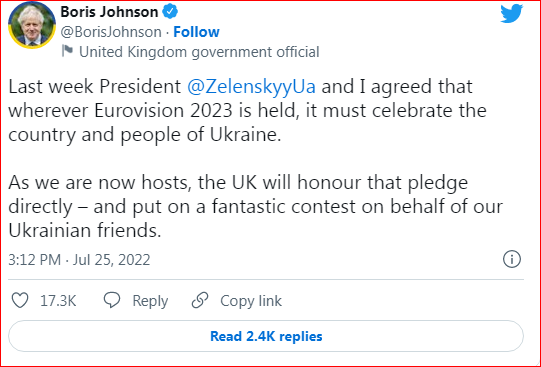Click the government official flag icon
Image resolution: width=541 pixels, height=367 pixels.
point(67,51)
